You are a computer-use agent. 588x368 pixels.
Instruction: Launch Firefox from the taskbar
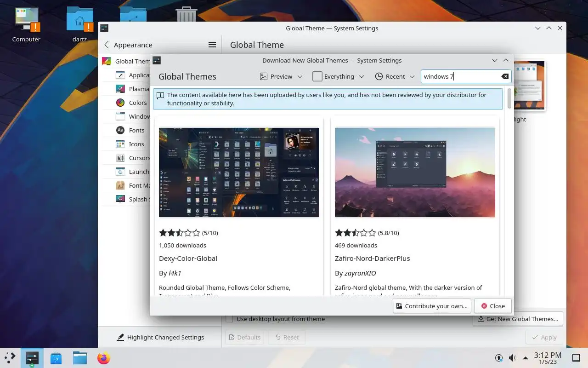coord(104,358)
